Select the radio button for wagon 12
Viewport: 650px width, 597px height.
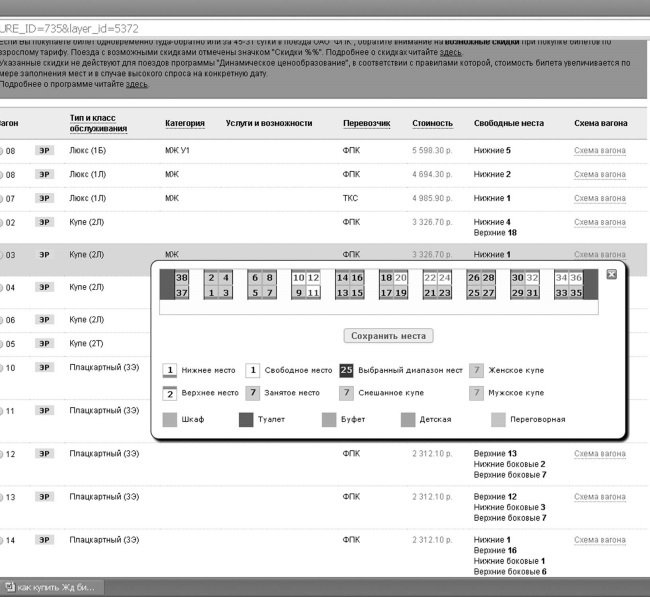(x=1, y=454)
